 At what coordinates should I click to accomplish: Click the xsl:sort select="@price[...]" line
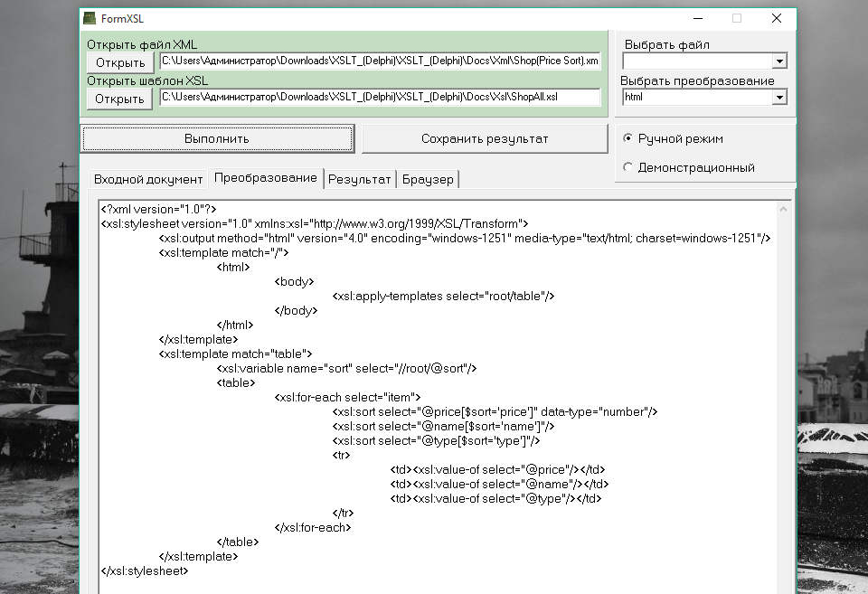tap(495, 412)
